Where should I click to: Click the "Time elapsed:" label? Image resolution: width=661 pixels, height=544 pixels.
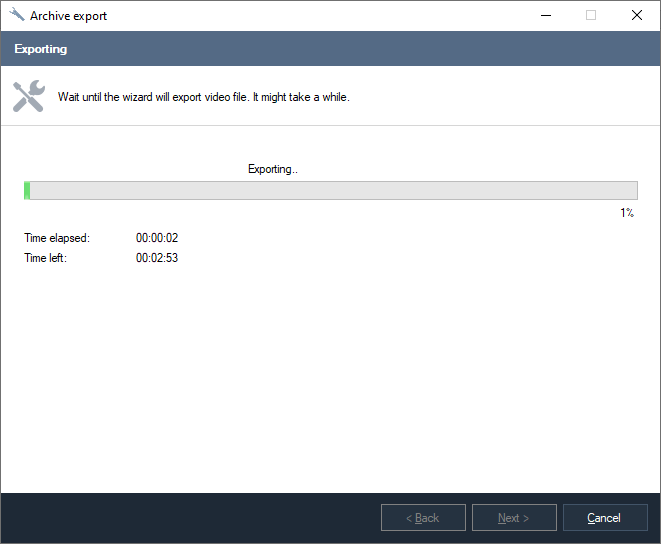57,238
